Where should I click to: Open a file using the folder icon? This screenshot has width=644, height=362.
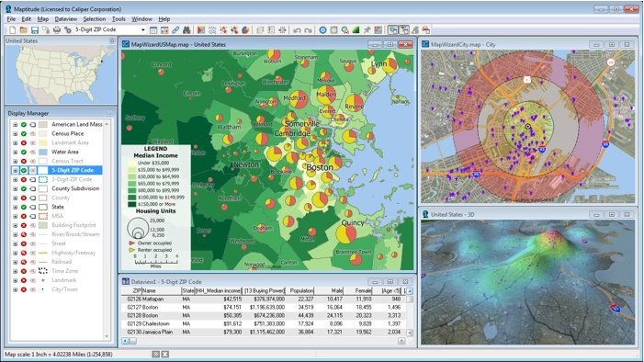(23, 30)
